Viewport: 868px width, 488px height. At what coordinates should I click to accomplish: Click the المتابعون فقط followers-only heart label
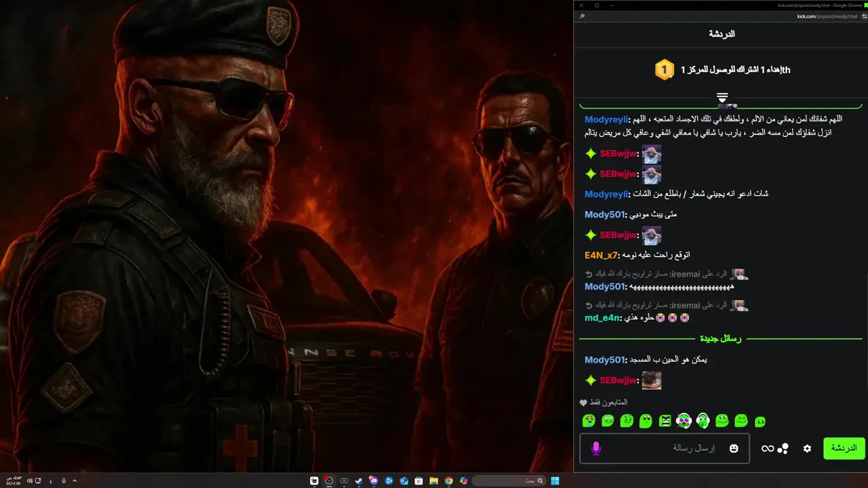tap(604, 403)
